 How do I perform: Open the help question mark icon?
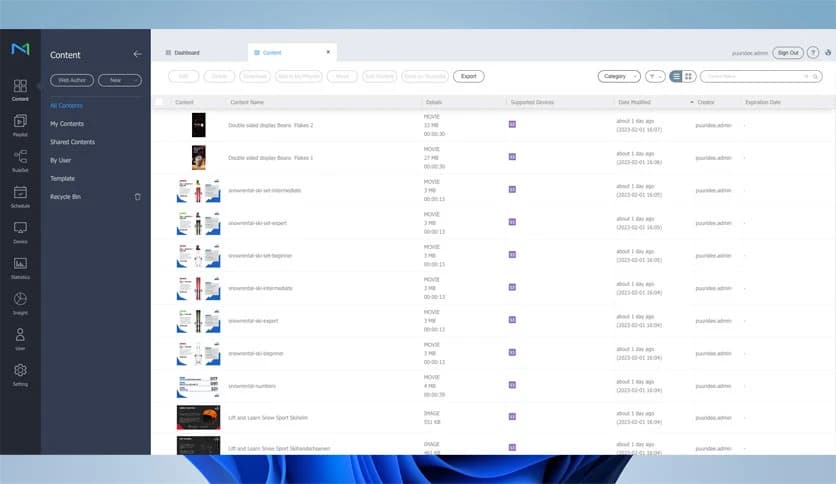(x=813, y=52)
